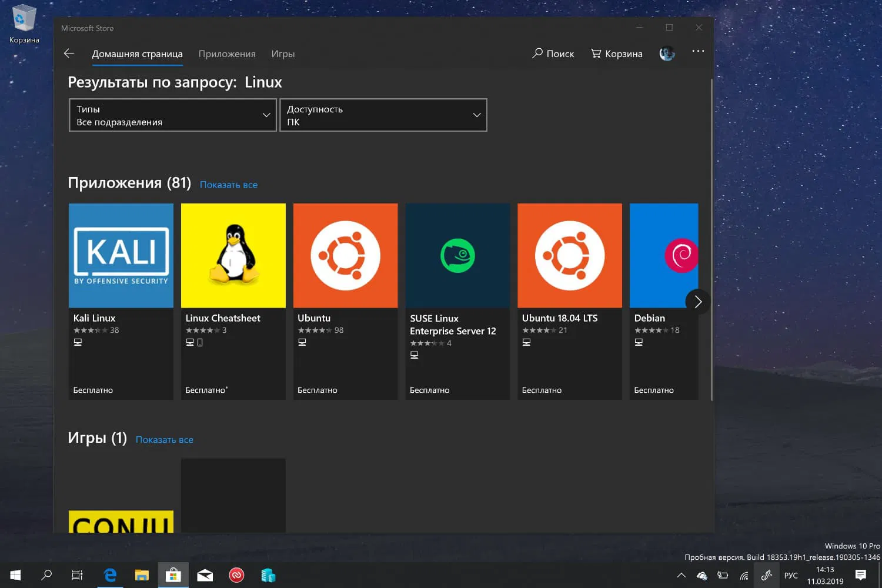
Task: Open the Action Center notification icon
Action: click(860, 574)
